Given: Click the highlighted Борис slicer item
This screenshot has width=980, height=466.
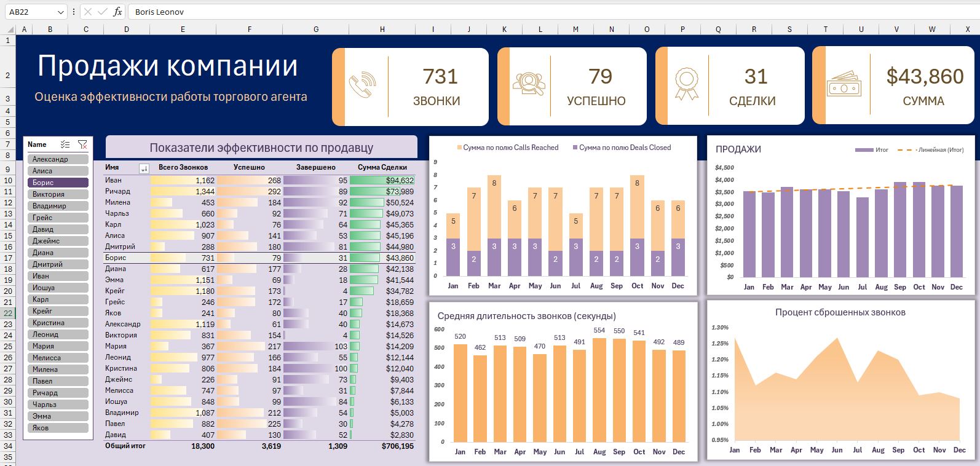Looking at the screenshot, I should click(x=58, y=183).
